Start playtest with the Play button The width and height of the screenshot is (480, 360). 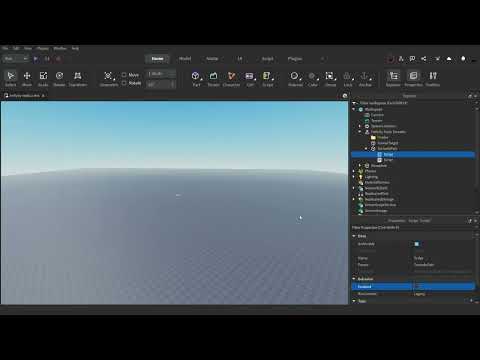[36, 59]
